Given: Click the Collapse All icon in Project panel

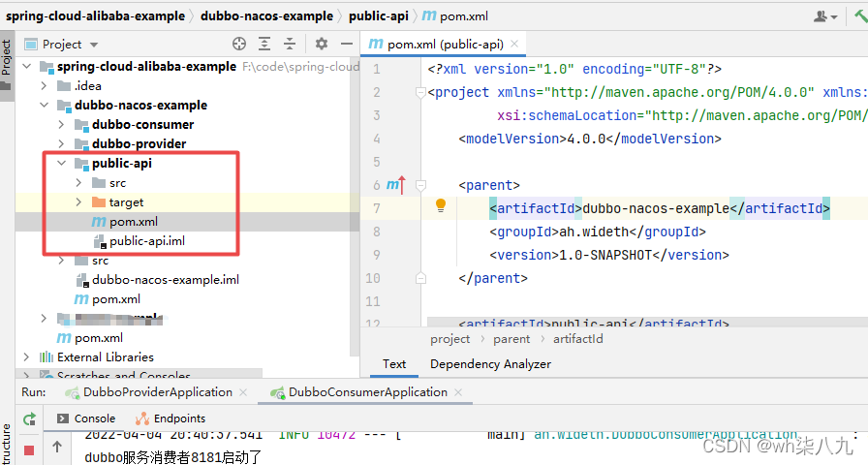Looking at the screenshot, I should (x=290, y=44).
